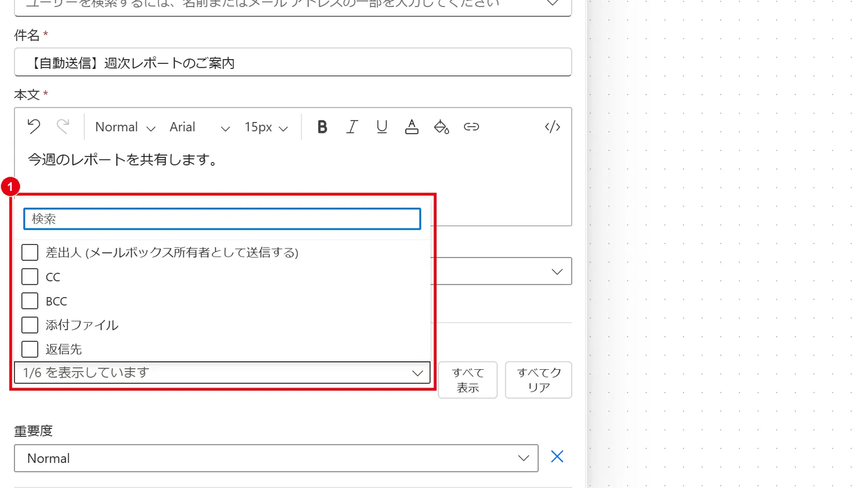Open the font color picker
Viewport: 868px width, 488px height.
(412, 127)
